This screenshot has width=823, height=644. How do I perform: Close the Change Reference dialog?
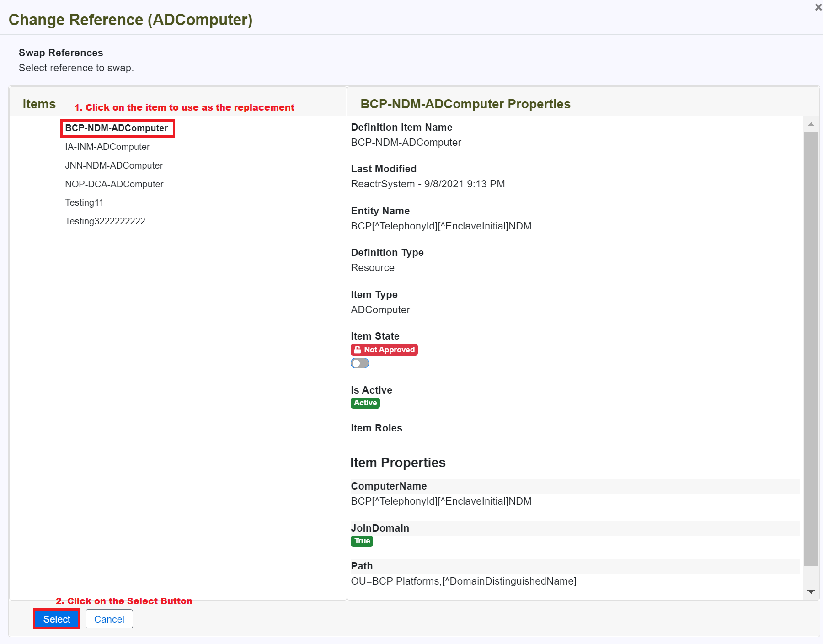818,7
